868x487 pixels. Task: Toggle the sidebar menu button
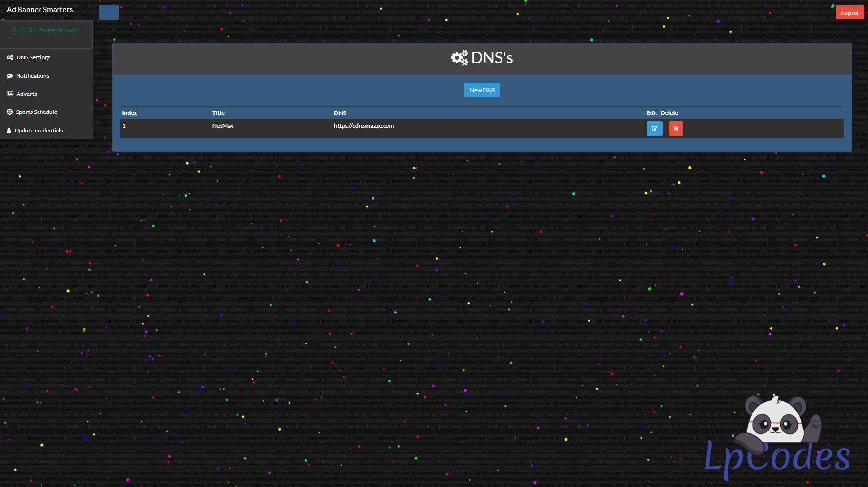pos(109,12)
